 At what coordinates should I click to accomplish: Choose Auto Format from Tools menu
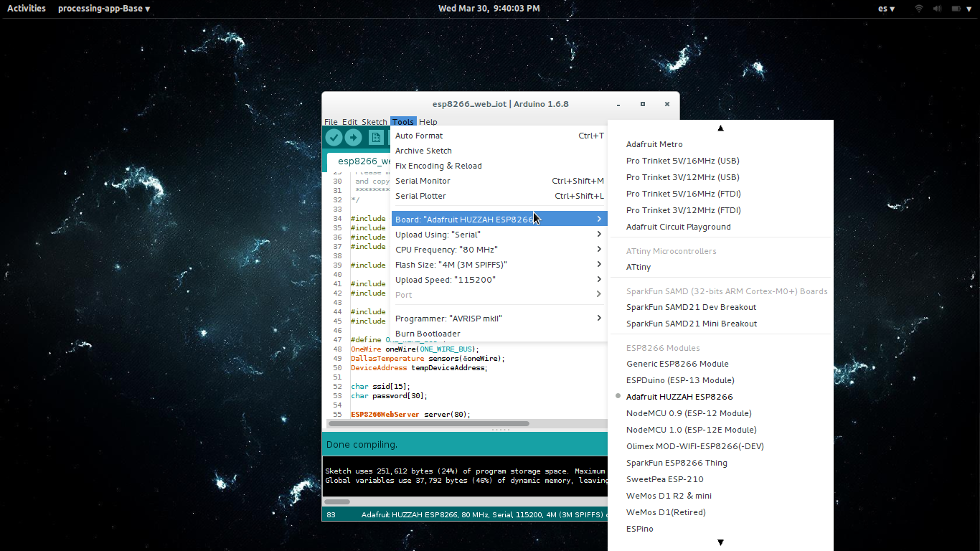click(499, 136)
